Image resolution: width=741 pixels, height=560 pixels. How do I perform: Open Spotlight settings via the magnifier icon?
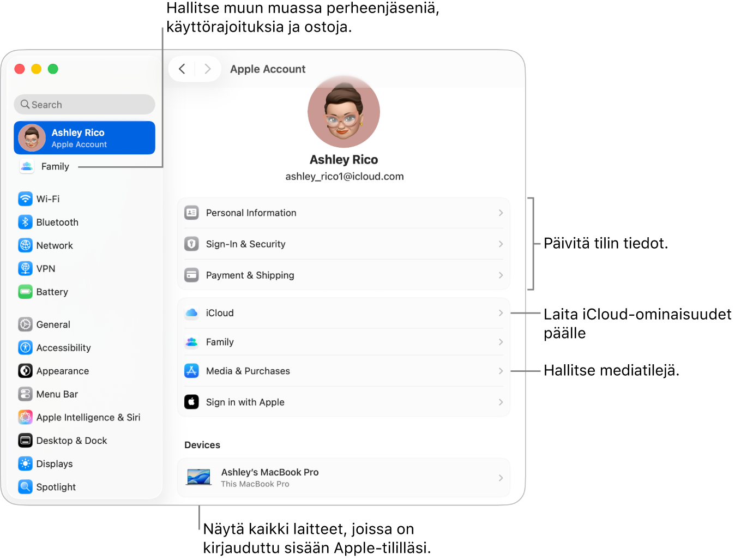click(x=26, y=486)
